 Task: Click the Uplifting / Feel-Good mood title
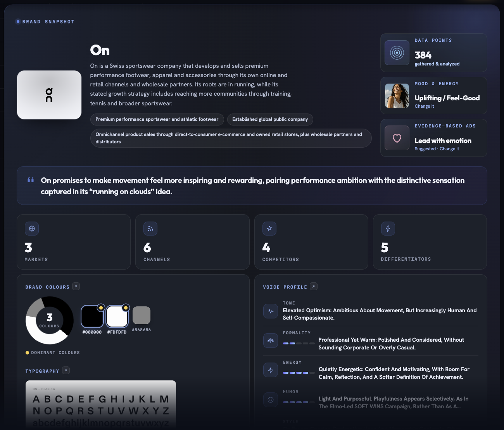(447, 98)
